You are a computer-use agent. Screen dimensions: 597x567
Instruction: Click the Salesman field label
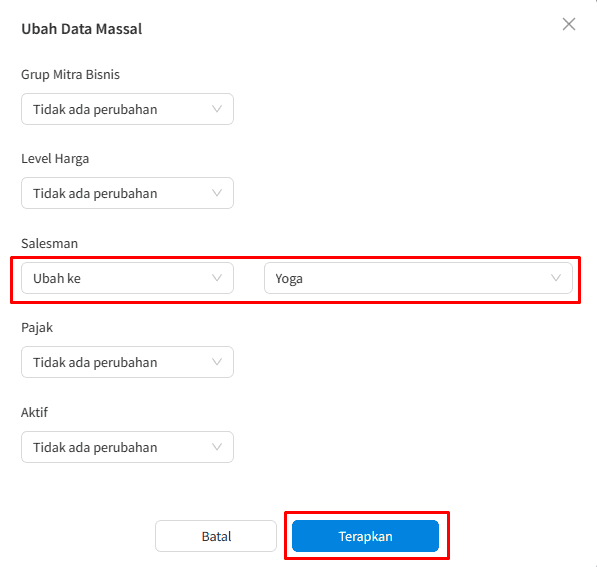(49, 243)
